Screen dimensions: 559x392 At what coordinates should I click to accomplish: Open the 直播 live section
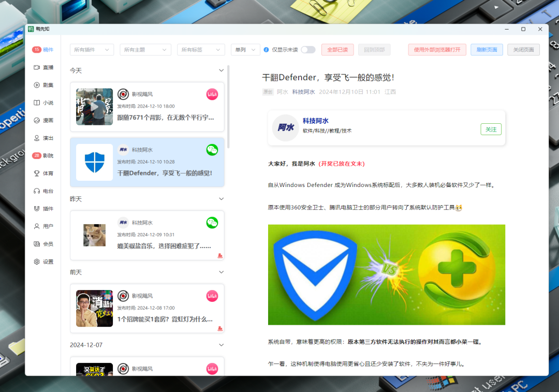click(x=43, y=67)
